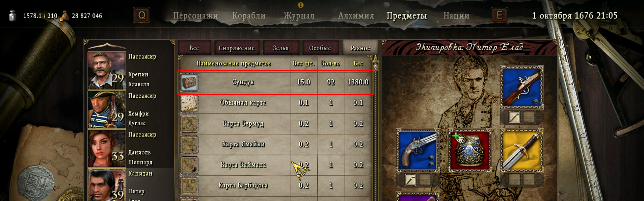Open the Корабли menu tab
644x201 pixels.
click(249, 16)
